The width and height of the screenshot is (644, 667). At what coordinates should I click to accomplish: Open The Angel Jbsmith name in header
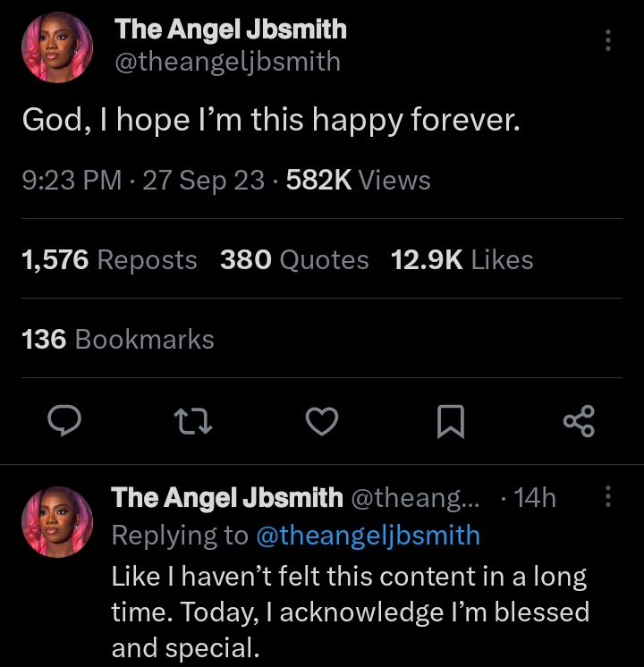[230, 30]
